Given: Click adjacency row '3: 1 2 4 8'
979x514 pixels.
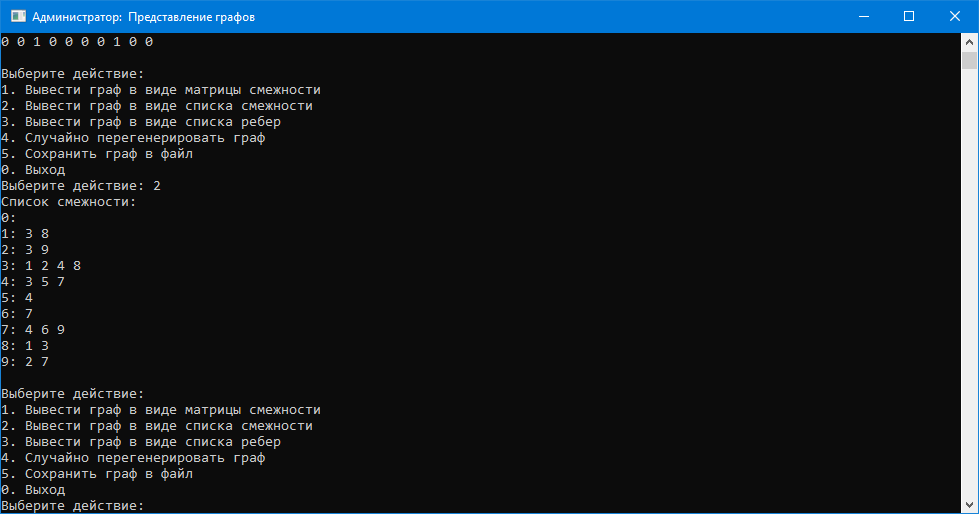Looking at the screenshot, I should (41, 266).
